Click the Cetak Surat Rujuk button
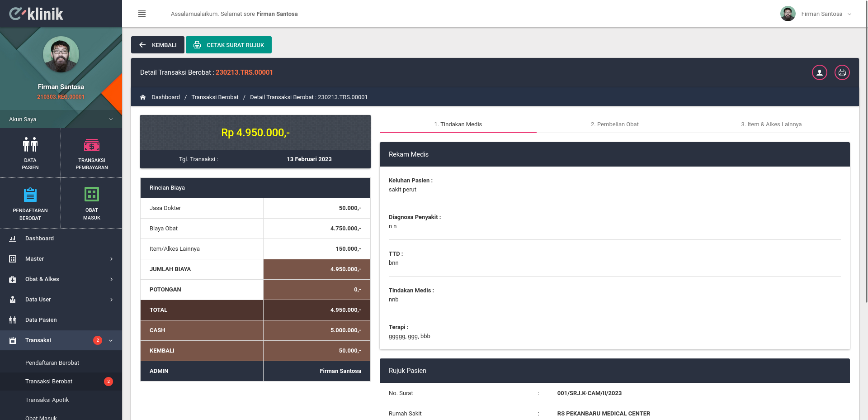Image resolution: width=868 pixels, height=420 pixels. point(229,45)
